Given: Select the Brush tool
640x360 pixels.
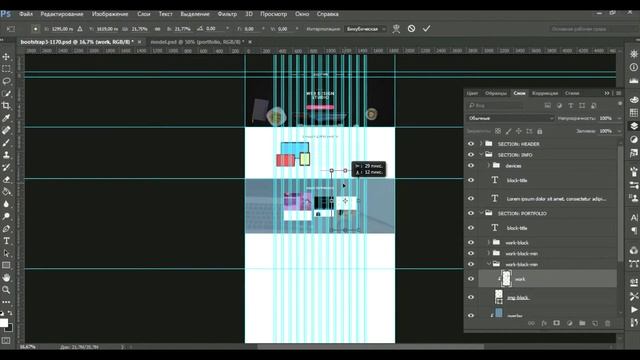Looking at the screenshot, I should pos(6,142).
